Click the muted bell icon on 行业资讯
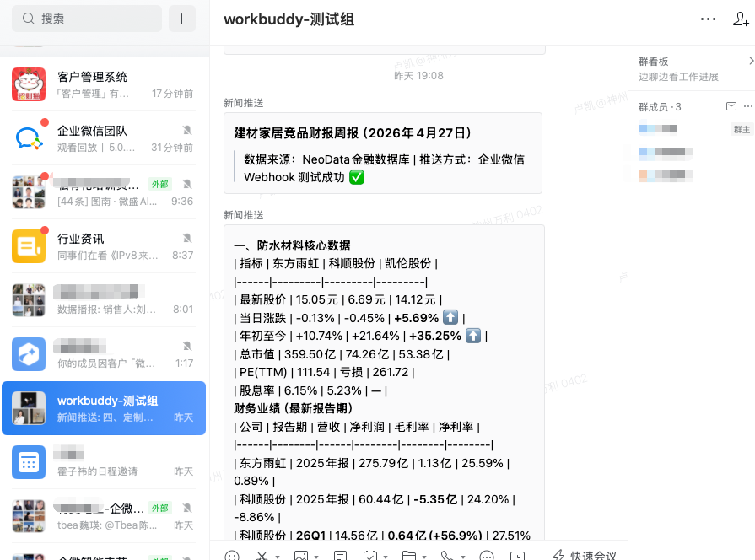 [x=187, y=238]
